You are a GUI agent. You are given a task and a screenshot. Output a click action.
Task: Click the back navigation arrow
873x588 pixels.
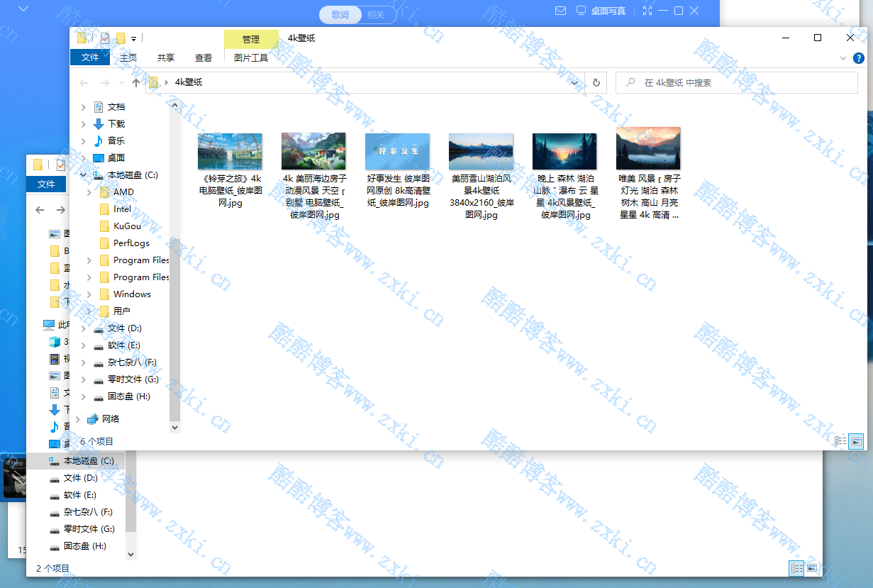pyautogui.click(x=83, y=83)
